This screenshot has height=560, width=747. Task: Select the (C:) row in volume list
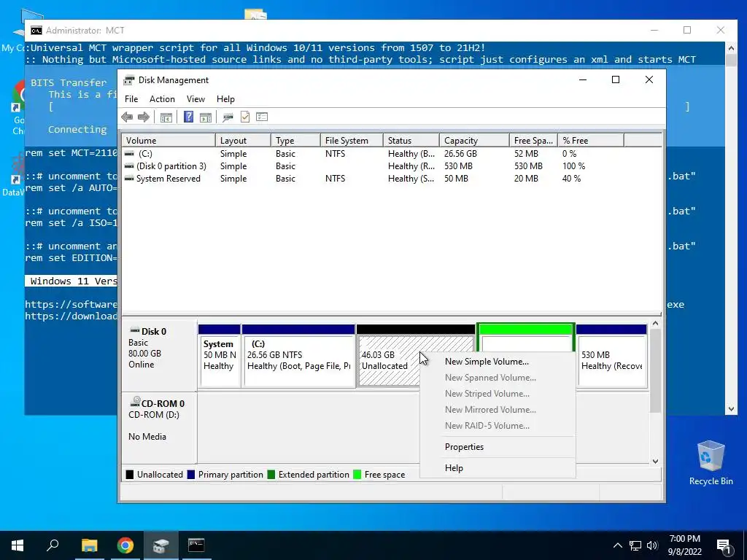pyautogui.click(x=392, y=154)
